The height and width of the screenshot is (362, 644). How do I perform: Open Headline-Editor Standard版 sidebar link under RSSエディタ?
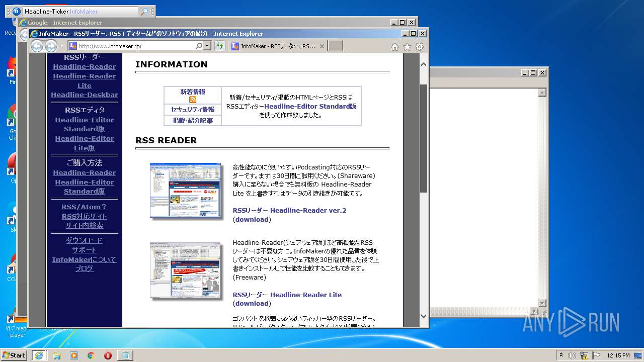[x=85, y=124]
